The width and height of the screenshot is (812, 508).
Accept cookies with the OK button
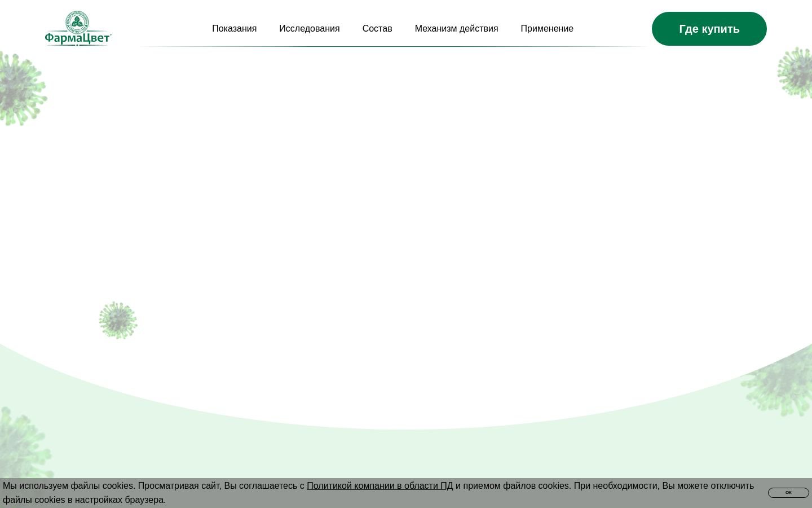[788, 493]
